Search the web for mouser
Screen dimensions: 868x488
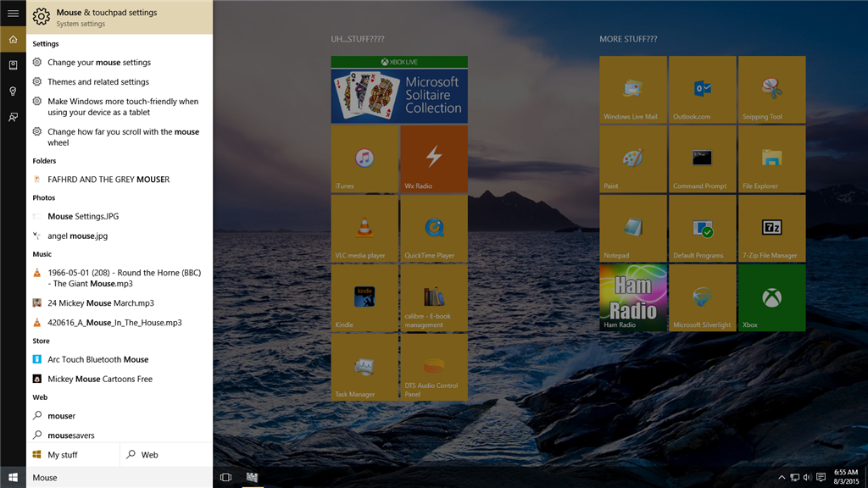pos(120,416)
